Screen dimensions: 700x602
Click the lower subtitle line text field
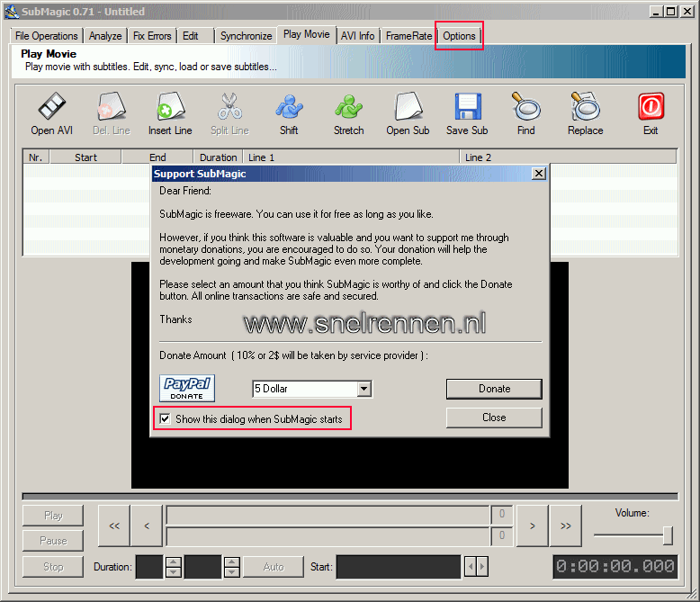click(328, 536)
